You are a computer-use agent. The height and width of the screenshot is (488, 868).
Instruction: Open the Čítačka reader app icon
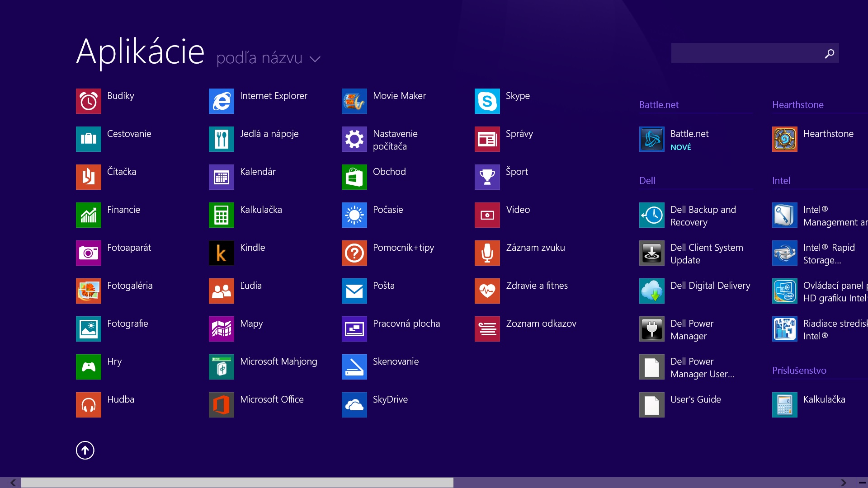(x=89, y=177)
